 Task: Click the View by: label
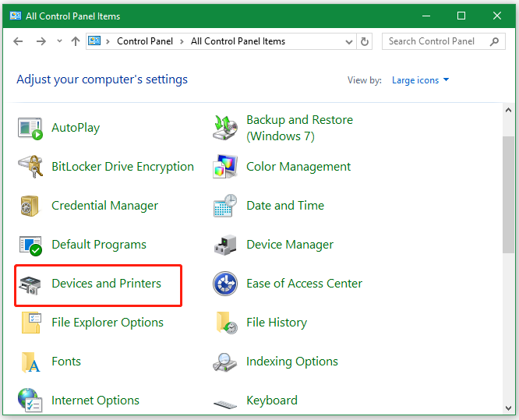(365, 80)
